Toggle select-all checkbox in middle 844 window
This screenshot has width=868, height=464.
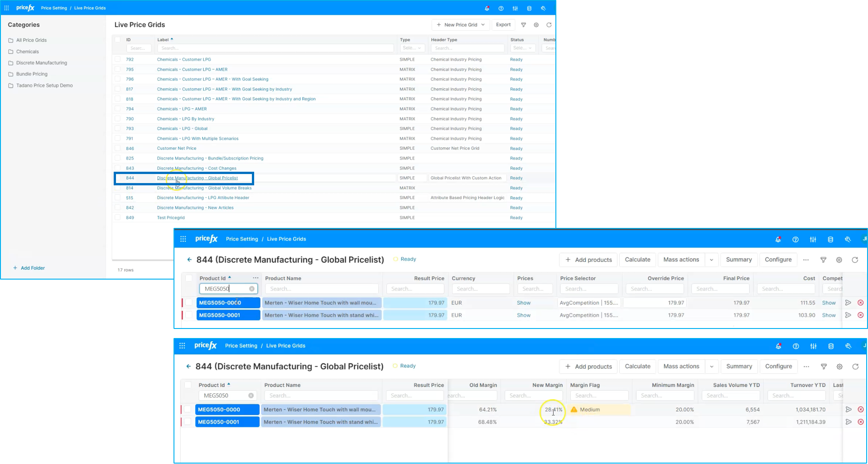[x=189, y=278]
